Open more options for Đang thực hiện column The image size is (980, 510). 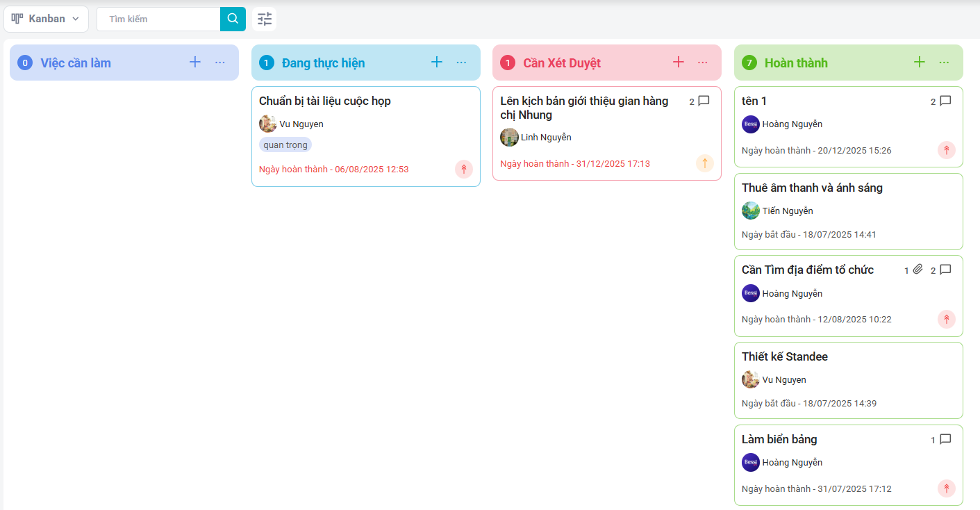(461, 63)
